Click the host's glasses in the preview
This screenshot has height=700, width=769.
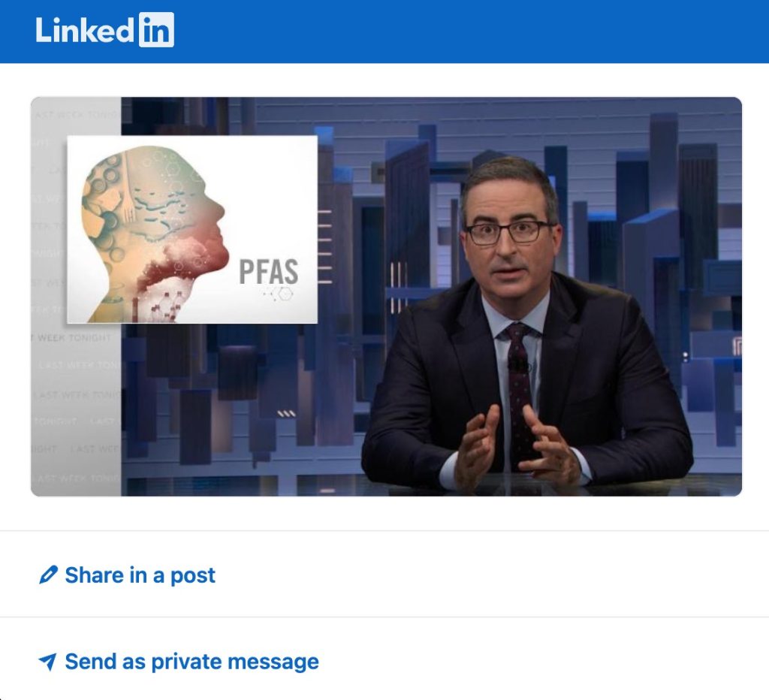[x=508, y=232]
